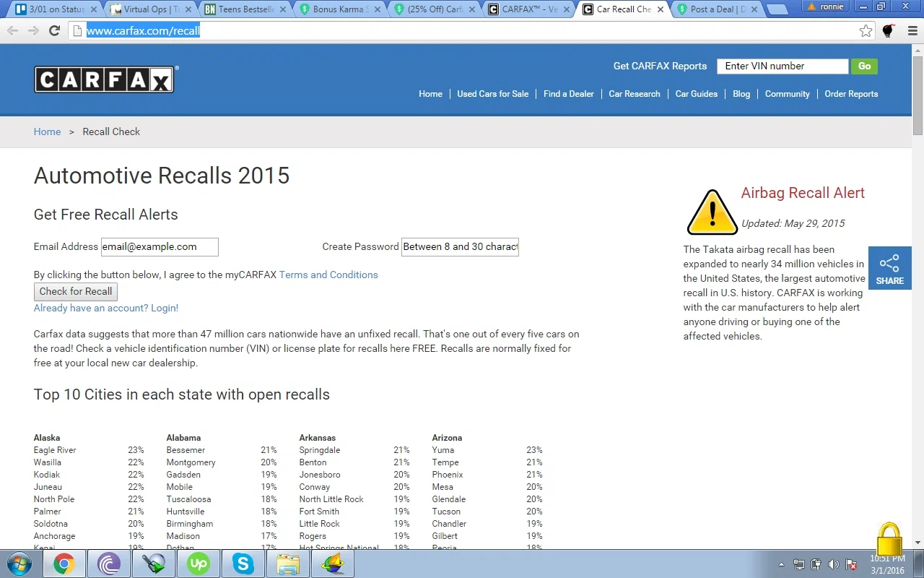This screenshot has height=578, width=924.
Task: Click the 'Updated: May 29, 2015' text
Action: click(x=793, y=223)
